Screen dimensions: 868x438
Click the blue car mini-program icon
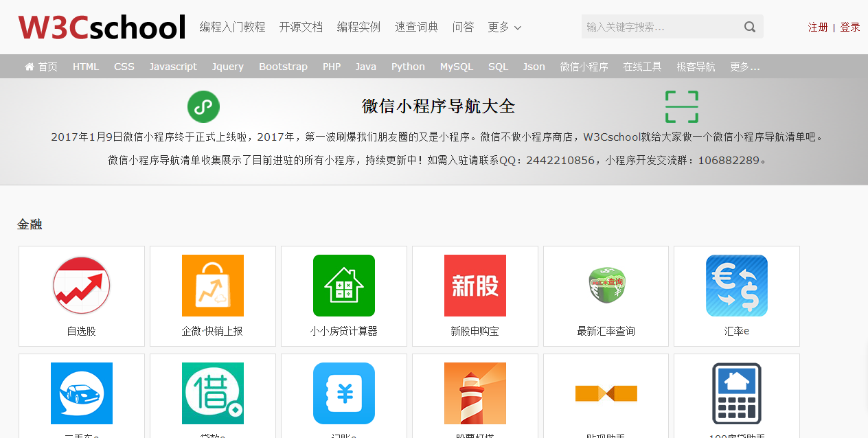point(82,393)
